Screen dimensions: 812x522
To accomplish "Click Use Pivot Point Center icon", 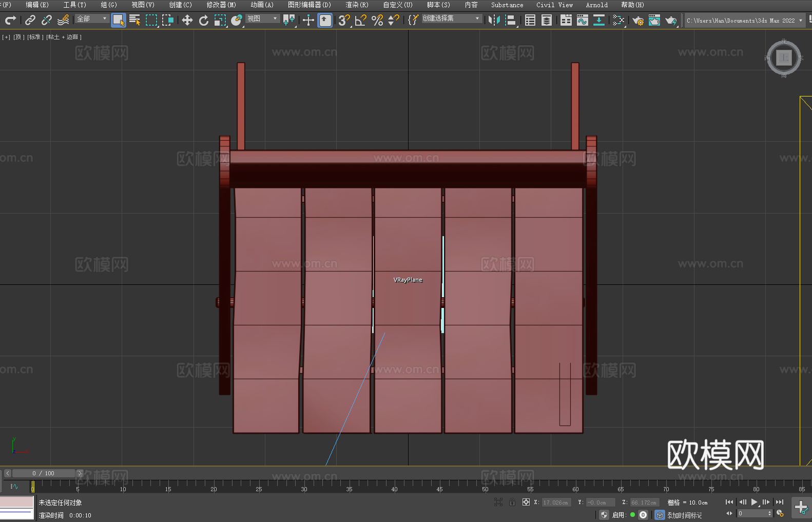I will [289, 20].
